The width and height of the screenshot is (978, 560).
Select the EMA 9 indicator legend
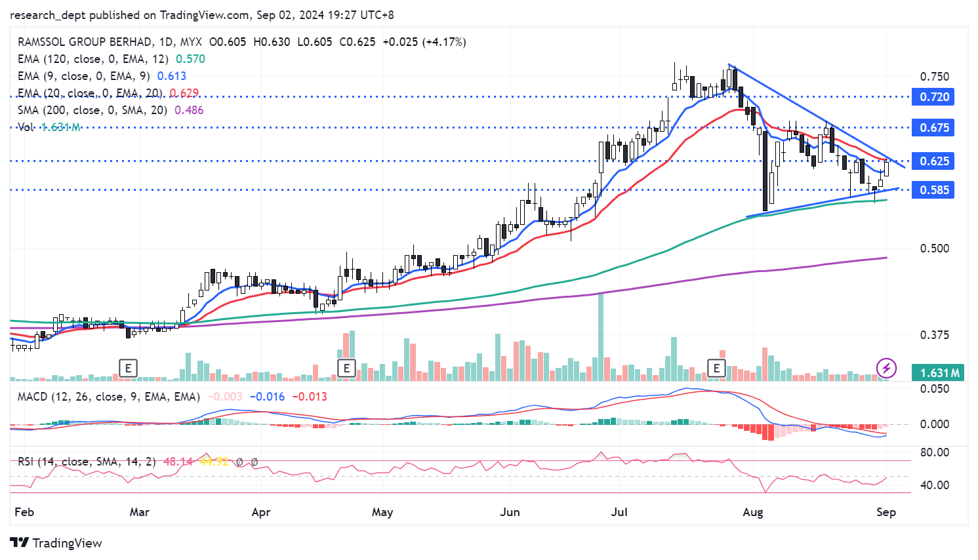coord(83,76)
